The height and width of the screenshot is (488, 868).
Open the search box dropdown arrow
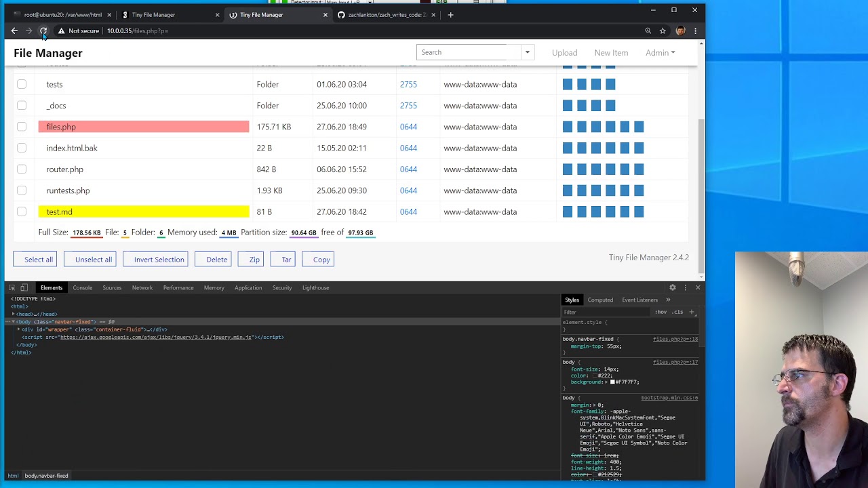pyautogui.click(x=527, y=52)
